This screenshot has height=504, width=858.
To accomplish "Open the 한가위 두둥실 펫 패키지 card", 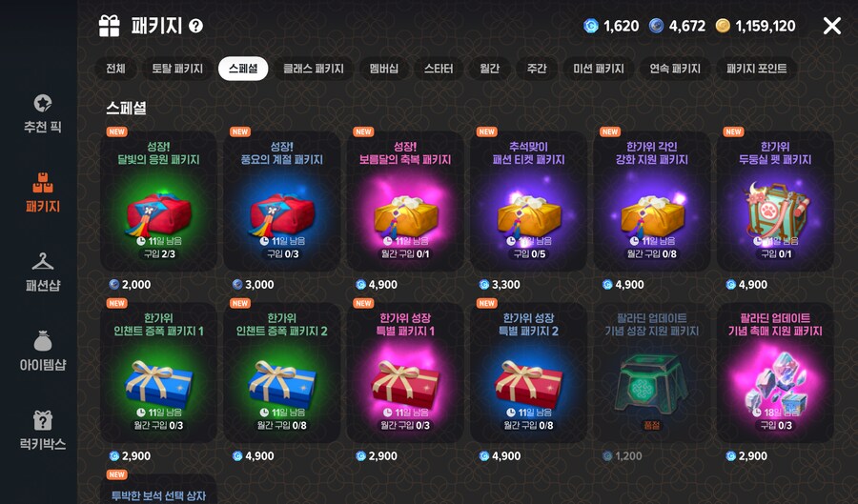I will (x=775, y=201).
